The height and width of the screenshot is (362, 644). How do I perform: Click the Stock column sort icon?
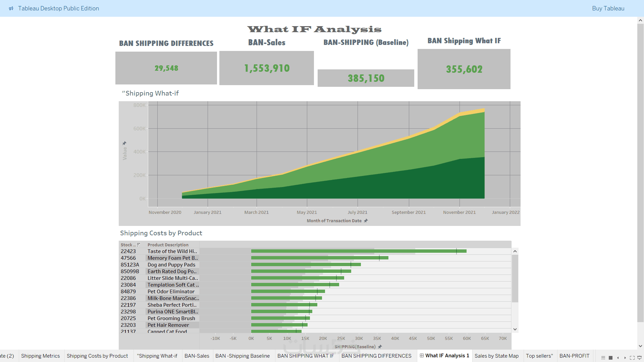click(x=138, y=245)
